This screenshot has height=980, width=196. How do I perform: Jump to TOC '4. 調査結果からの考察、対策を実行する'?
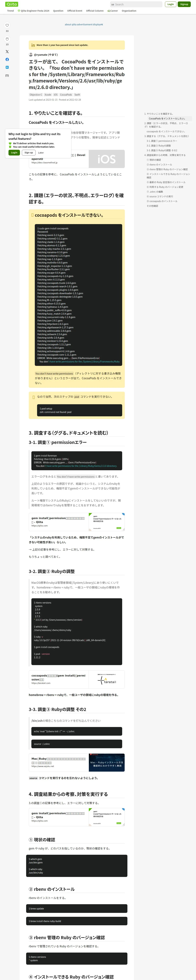click(165, 155)
